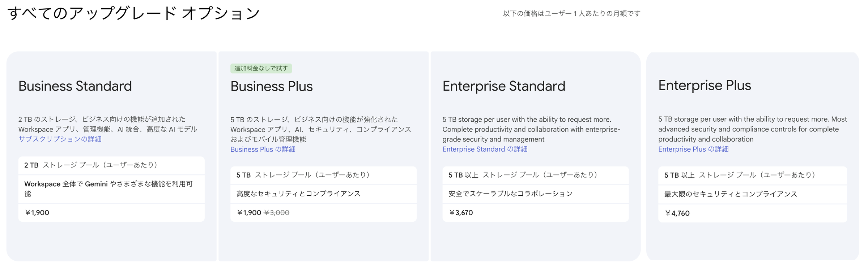Click 安全でスケーラブルなコラボレーション row

pos(536,194)
